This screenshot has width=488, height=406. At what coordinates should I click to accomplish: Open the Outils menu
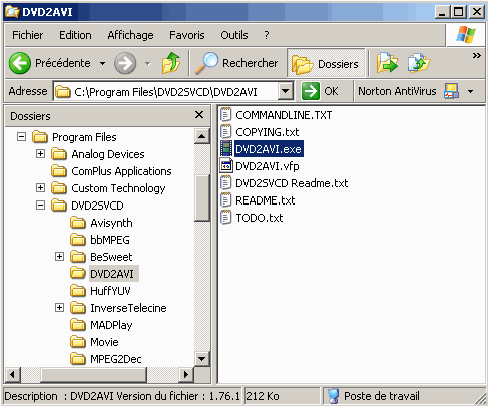(234, 35)
